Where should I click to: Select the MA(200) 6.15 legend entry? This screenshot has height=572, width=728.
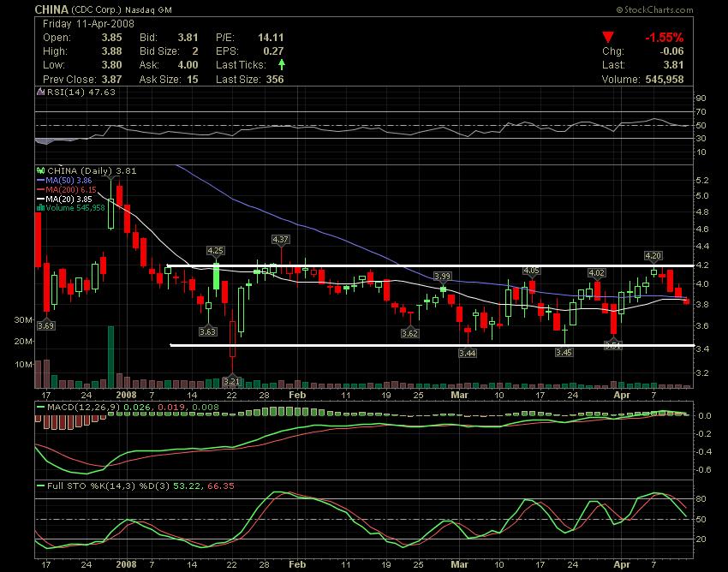click(x=67, y=189)
